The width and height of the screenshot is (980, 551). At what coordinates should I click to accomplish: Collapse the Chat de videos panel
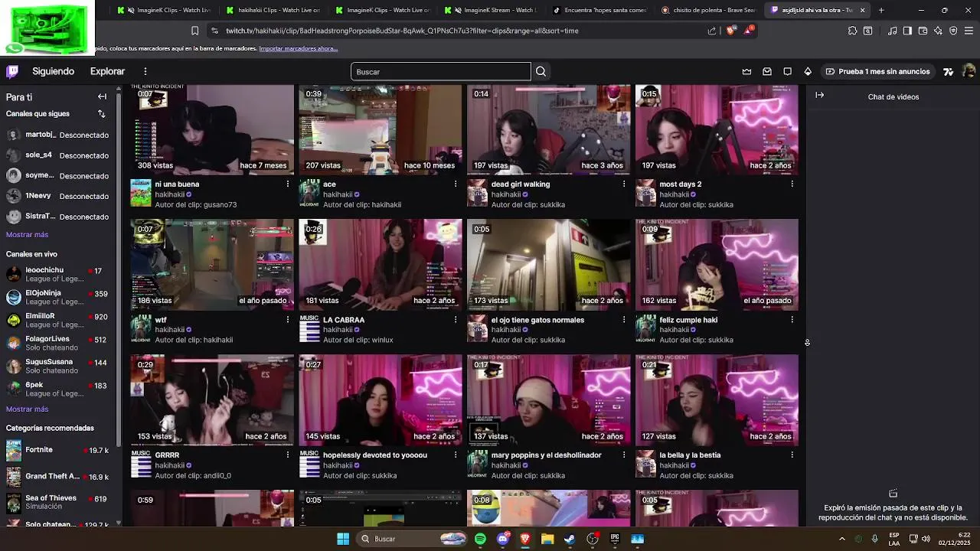(819, 95)
